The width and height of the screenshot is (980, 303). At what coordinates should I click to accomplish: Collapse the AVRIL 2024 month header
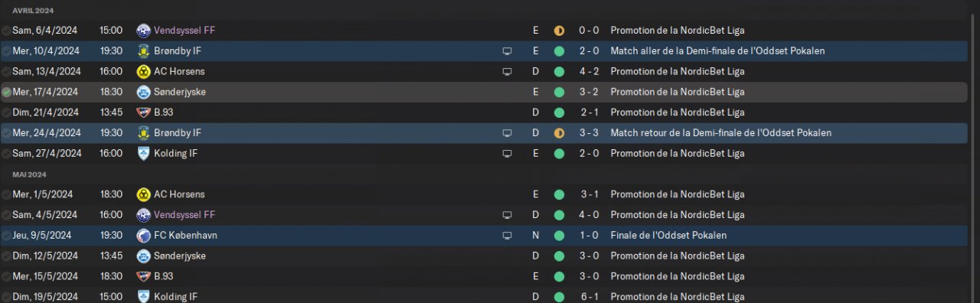click(34, 10)
